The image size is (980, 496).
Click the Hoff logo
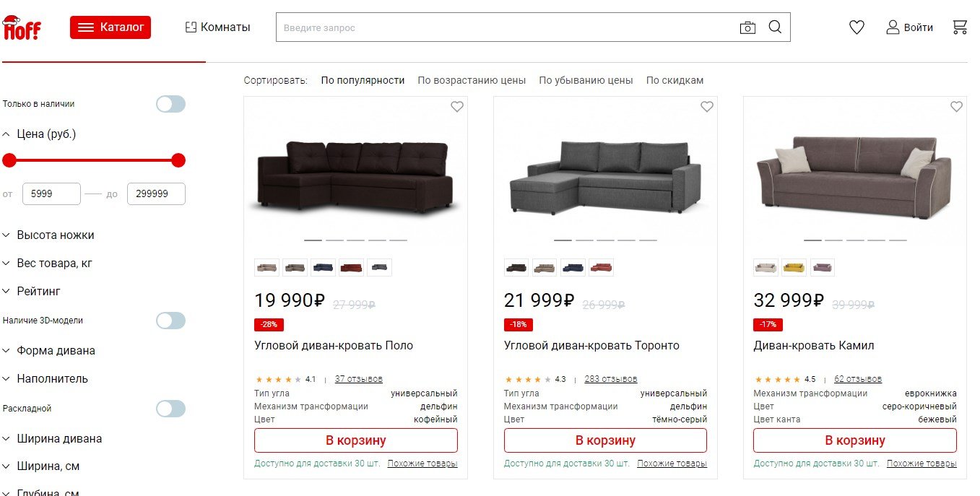click(x=22, y=27)
